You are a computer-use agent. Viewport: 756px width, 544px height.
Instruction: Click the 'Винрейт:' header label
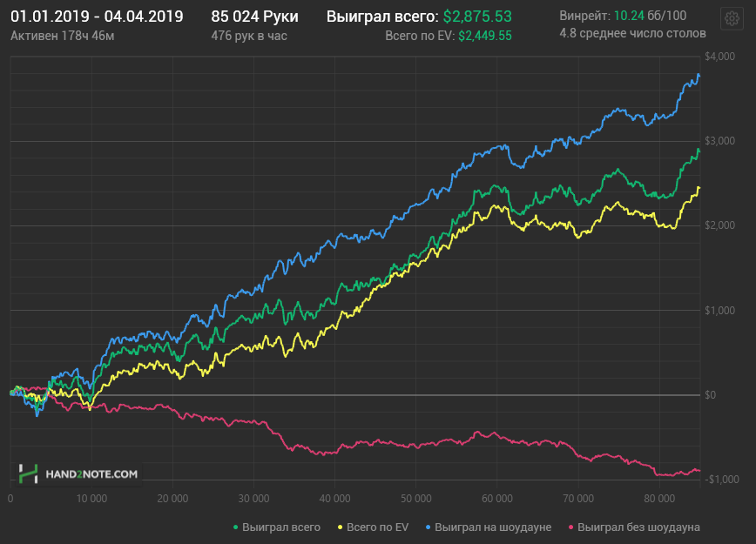(x=584, y=16)
